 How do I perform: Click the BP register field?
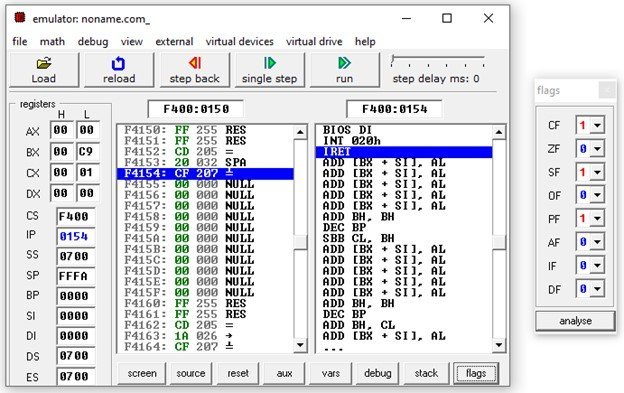(x=76, y=296)
